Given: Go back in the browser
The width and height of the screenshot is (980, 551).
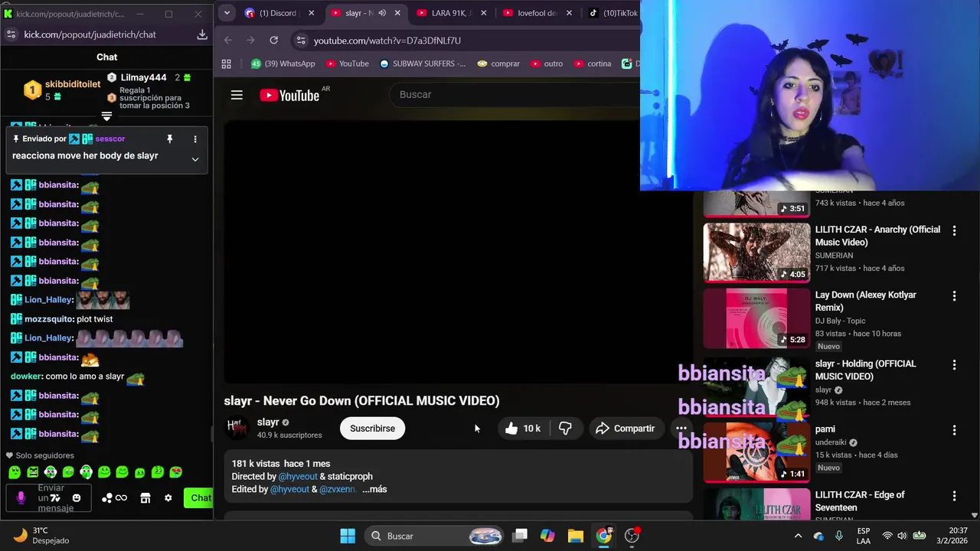Looking at the screenshot, I should (x=228, y=41).
